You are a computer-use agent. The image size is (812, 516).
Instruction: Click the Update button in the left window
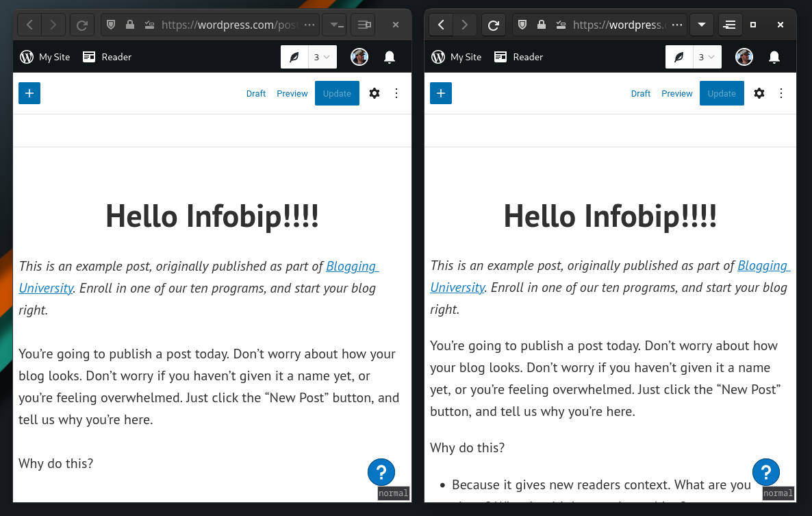click(337, 93)
